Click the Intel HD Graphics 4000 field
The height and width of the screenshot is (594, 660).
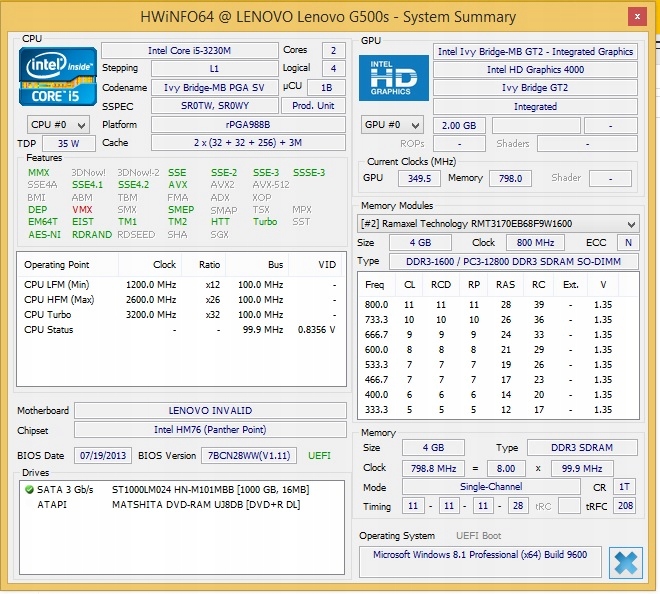(535, 70)
